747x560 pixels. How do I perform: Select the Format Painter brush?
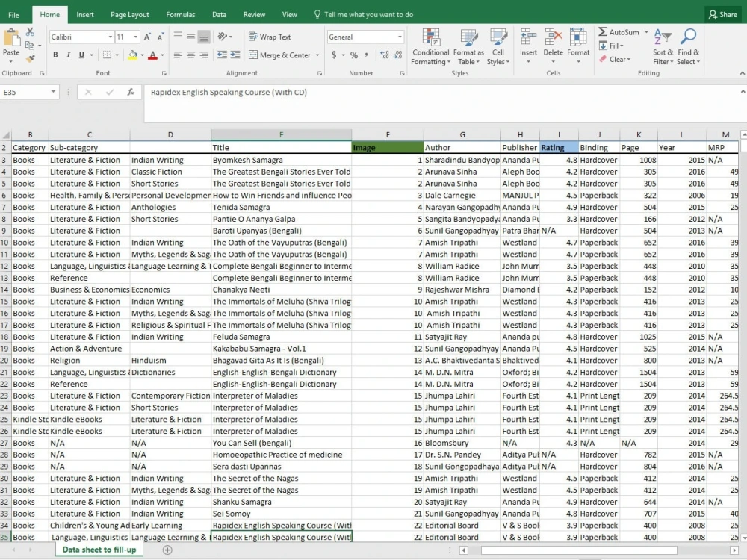click(x=30, y=58)
